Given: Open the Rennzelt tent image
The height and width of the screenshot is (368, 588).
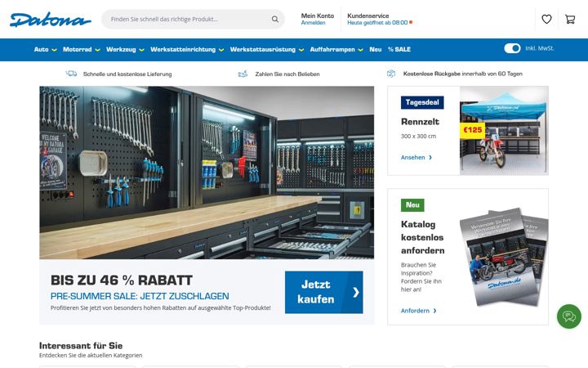Looking at the screenshot, I should pyautogui.click(x=504, y=131).
